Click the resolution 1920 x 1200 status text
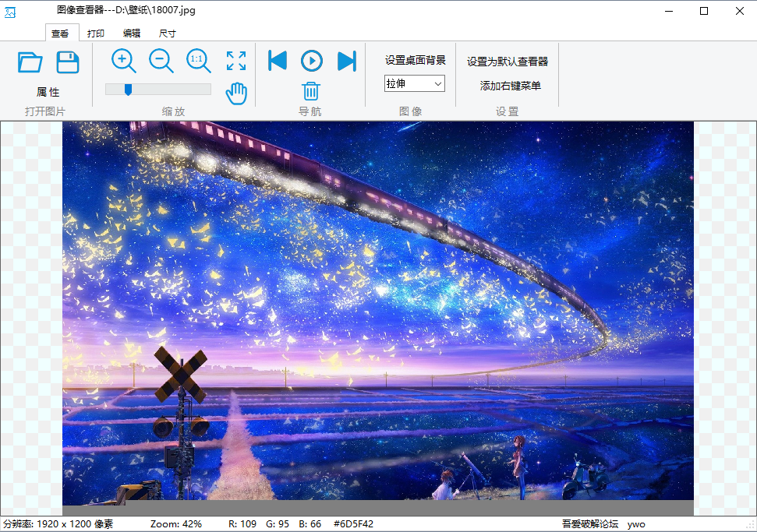This screenshot has width=757, height=532. (x=58, y=523)
